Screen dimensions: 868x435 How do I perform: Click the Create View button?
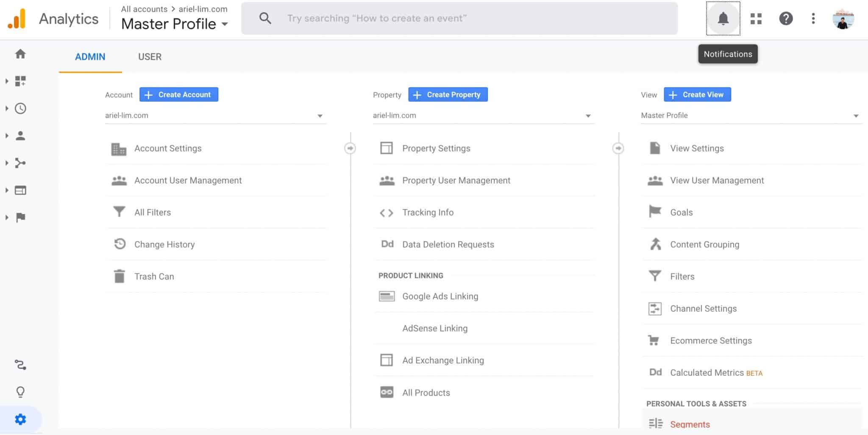[697, 94]
